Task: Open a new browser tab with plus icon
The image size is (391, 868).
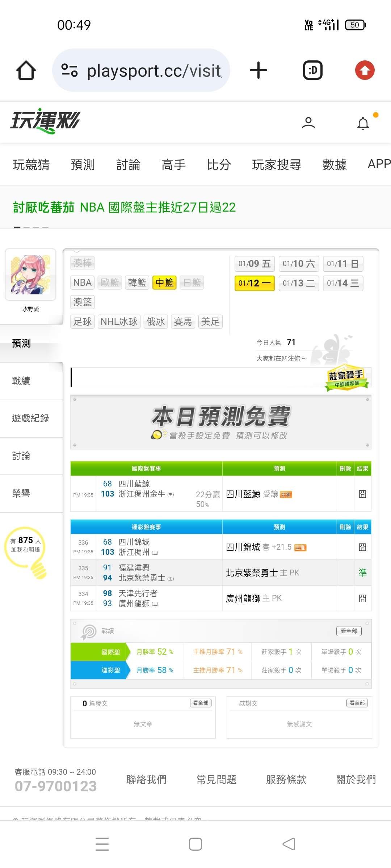Action: [258, 70]
